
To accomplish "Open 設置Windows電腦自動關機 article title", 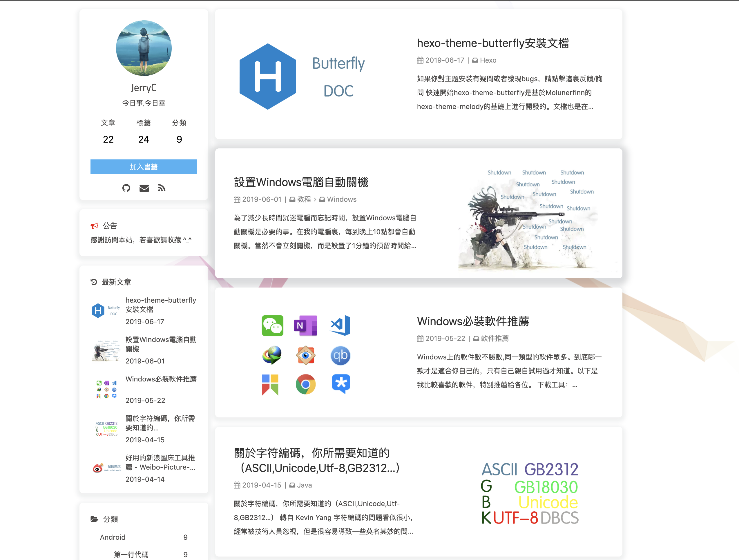I will (301, 182).
